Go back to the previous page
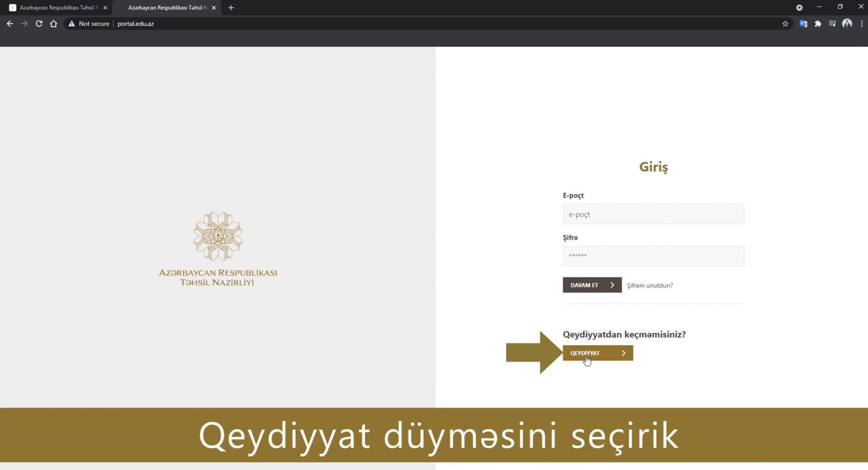This screenshot has width=868, height=470. click(10, 24)
